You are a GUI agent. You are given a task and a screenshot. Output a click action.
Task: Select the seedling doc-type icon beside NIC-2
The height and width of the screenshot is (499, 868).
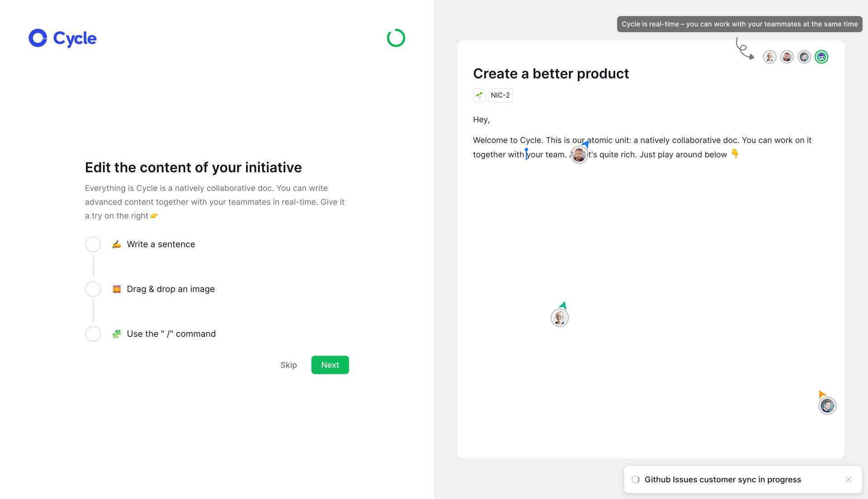[479, 95]
